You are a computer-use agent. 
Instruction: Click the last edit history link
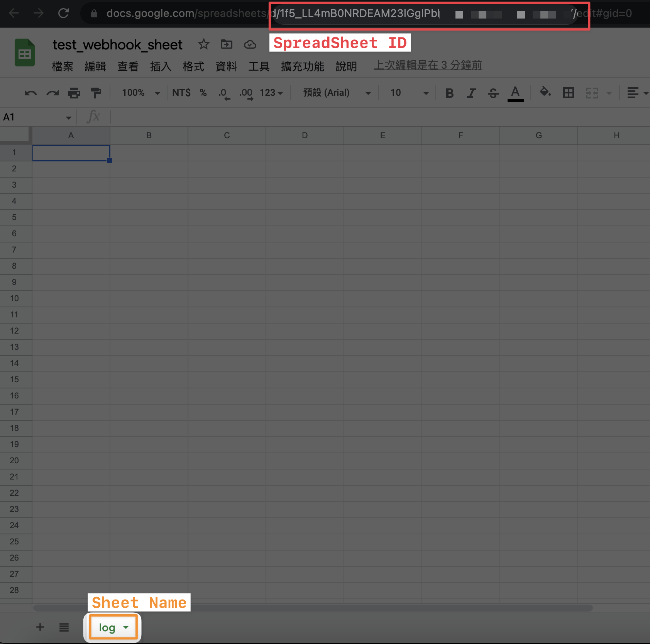pos(427,65)
